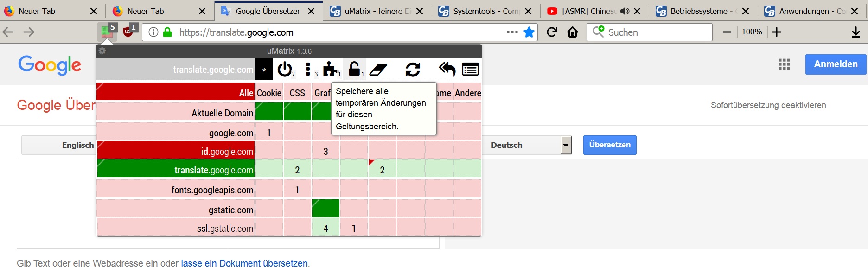868x280 pixels.
Task: Click uBlock Origin shield toolbar icon
Action: click(x=129, y=32)
